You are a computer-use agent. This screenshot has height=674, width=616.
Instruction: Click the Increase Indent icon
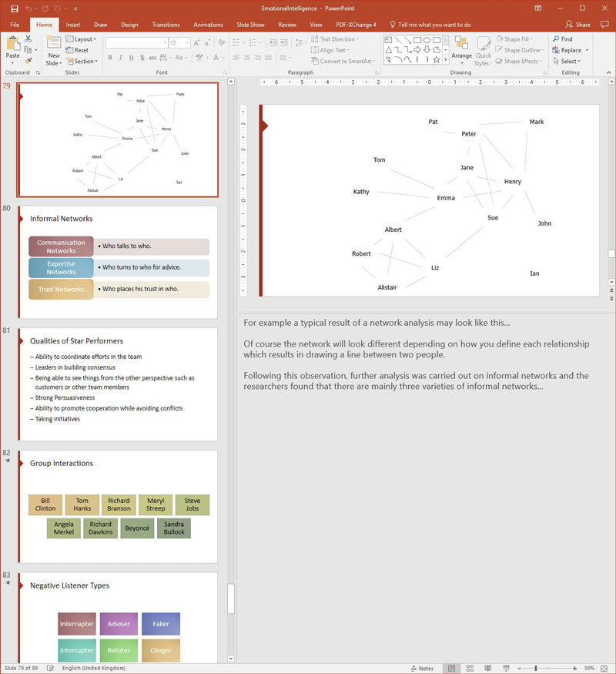(x=284, y=42)
